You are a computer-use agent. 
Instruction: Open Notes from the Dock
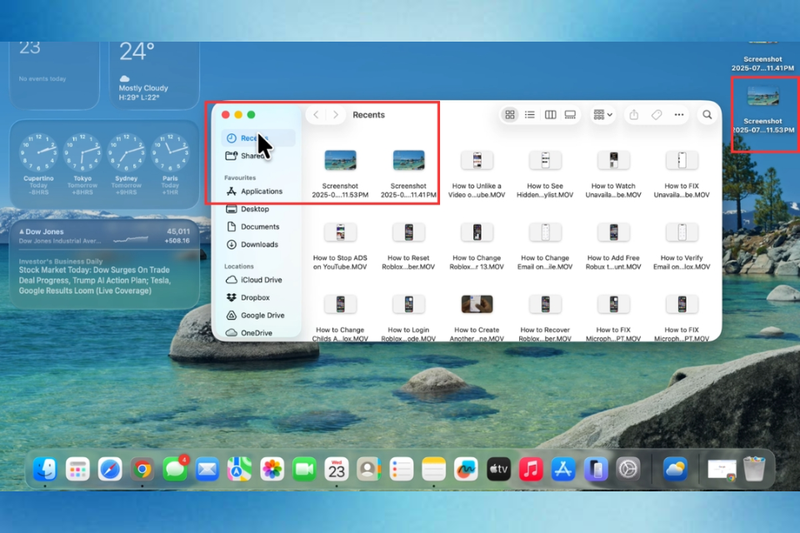pos(434,469)
